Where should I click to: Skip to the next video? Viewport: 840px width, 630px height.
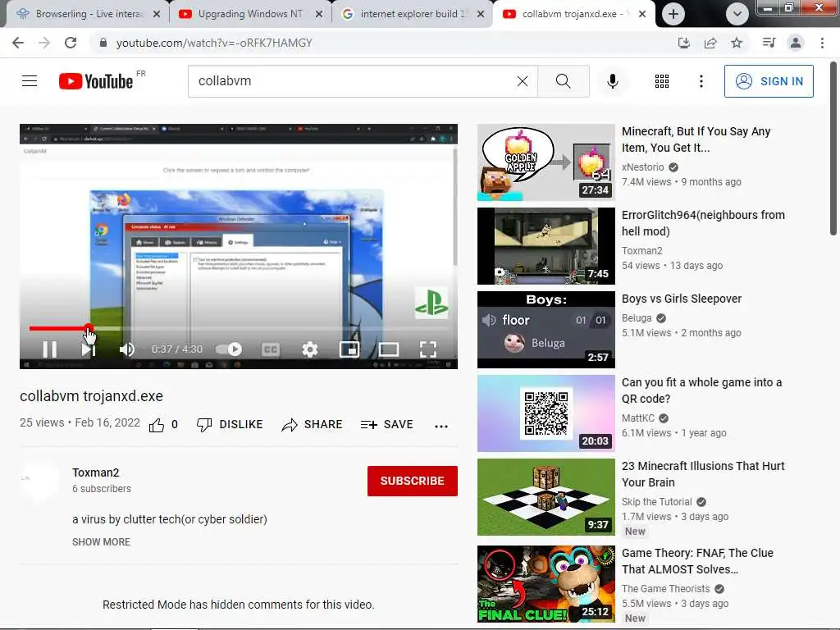coord(89,349)
